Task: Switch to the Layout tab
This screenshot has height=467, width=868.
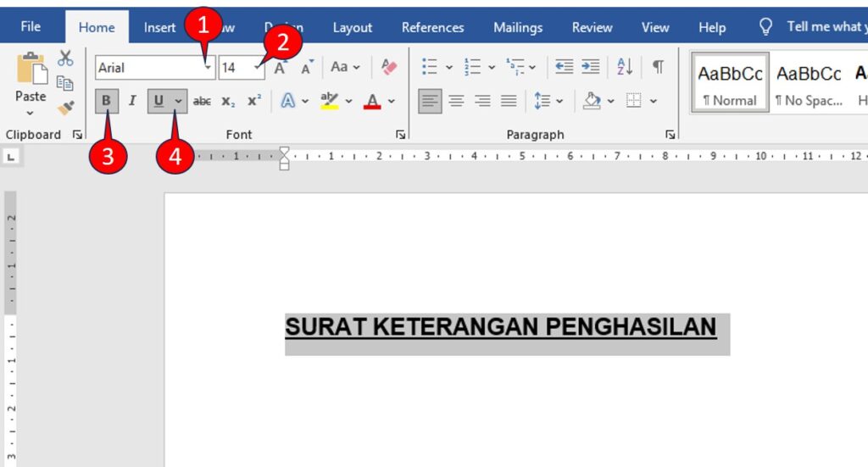Action: 352,27
